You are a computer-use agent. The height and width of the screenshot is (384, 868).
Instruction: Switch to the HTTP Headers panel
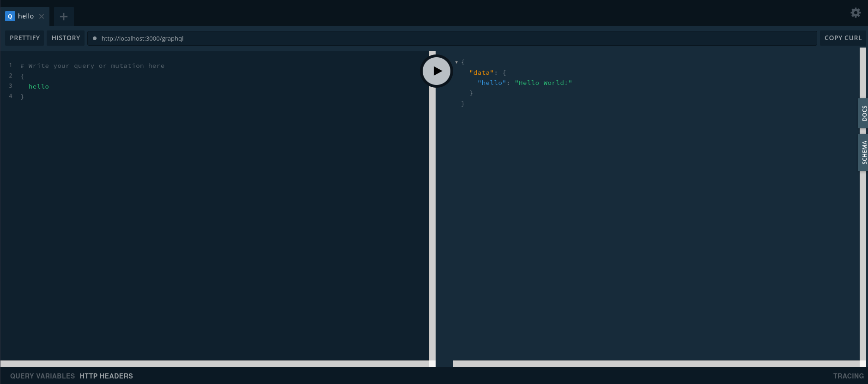point(106,376)
